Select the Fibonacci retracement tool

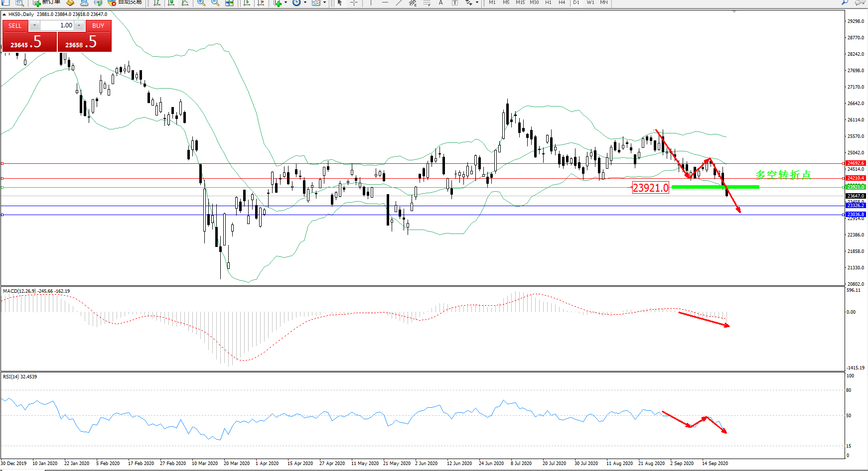pos(427,2)
